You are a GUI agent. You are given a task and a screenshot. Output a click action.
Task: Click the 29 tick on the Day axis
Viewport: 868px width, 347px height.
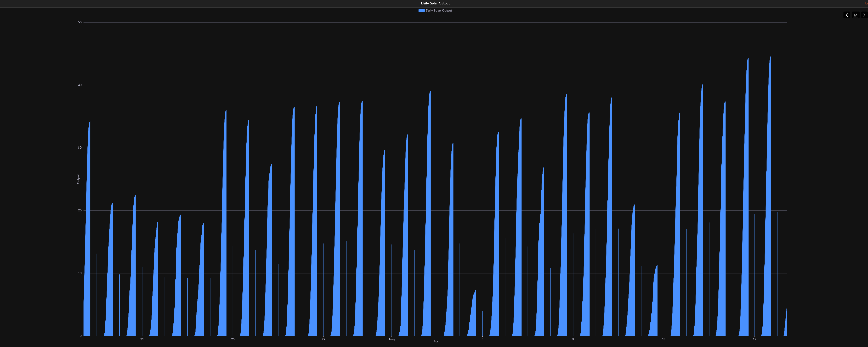[x=323, y=339]
